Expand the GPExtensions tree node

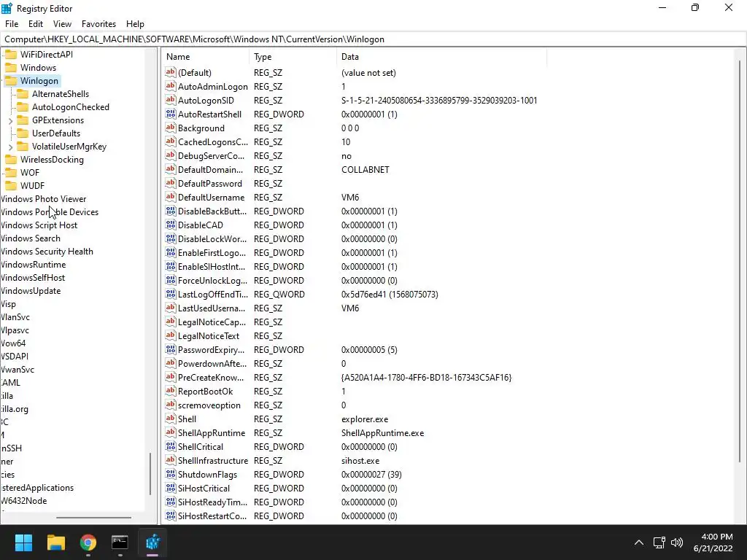click(10, 121)
